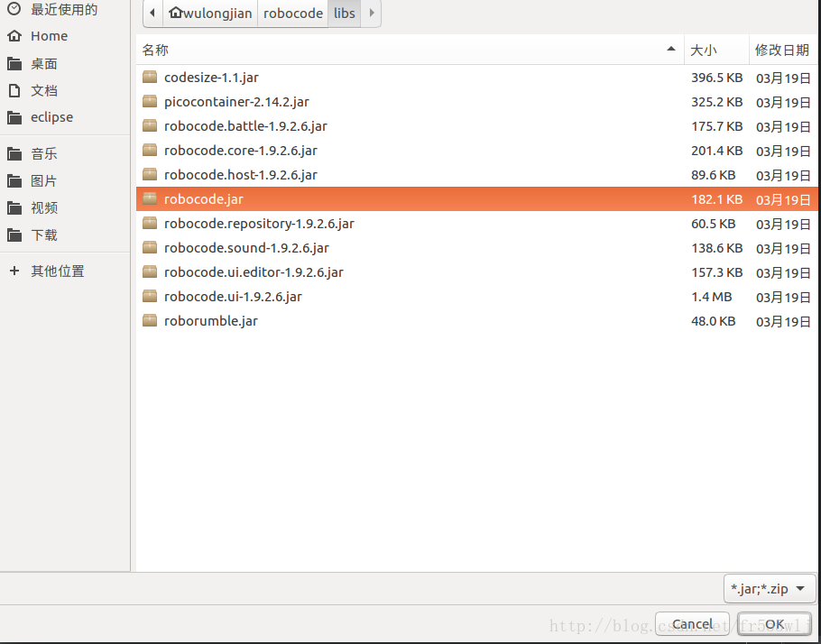
Task: Select the file name roborumble.jar
Action: 211,321
